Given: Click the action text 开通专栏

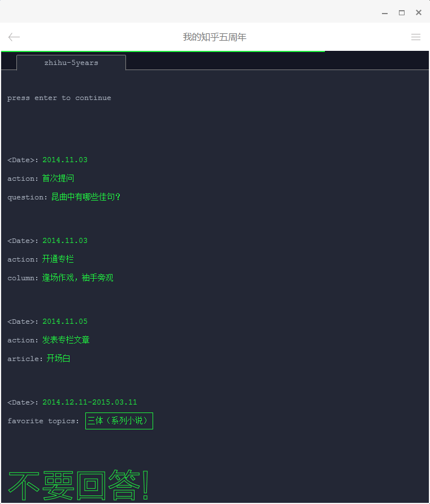Looking at the screenshot, I should (x=58, y=259).
